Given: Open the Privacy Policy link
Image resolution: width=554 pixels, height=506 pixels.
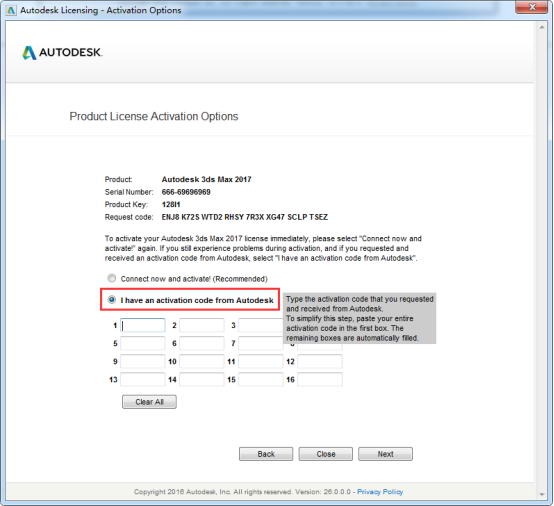Looking at the screenshot, I should [x=380, y=492].
